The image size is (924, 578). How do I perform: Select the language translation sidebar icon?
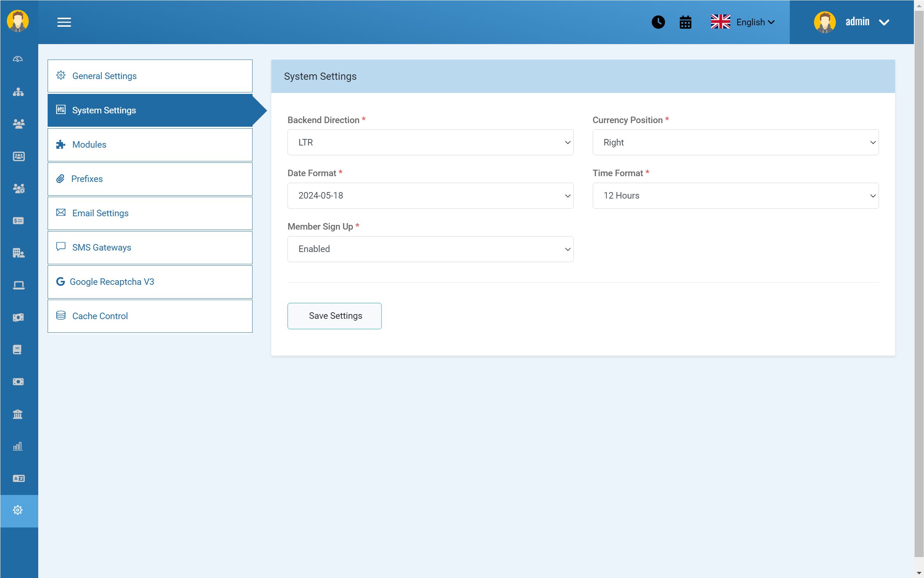tap(18, 478)
